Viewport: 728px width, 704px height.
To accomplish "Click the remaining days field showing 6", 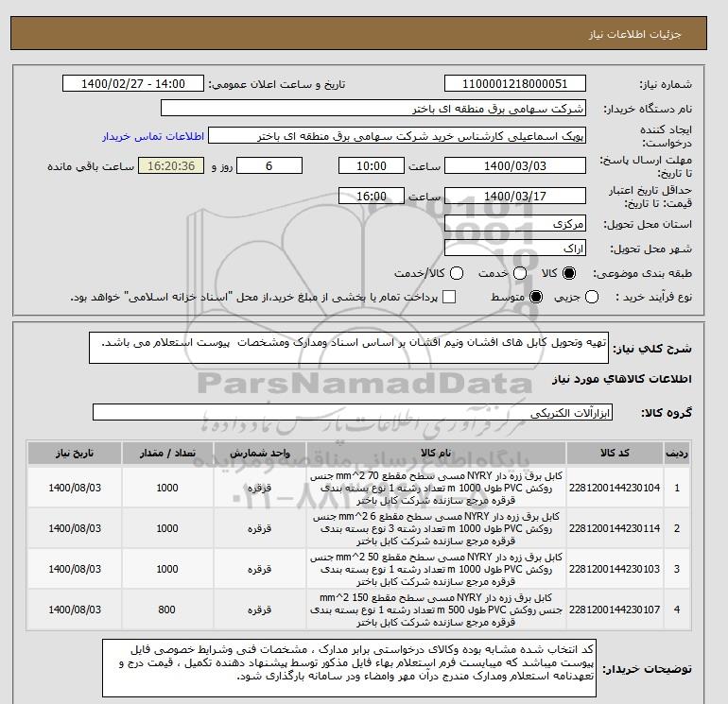I will pyautogui.click(x=269, y=165).
